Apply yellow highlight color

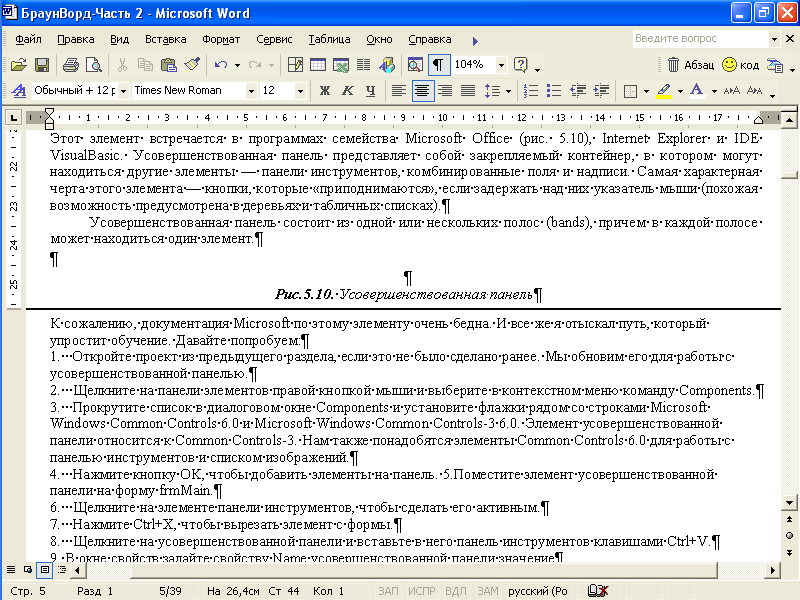[x=664, y=91]
